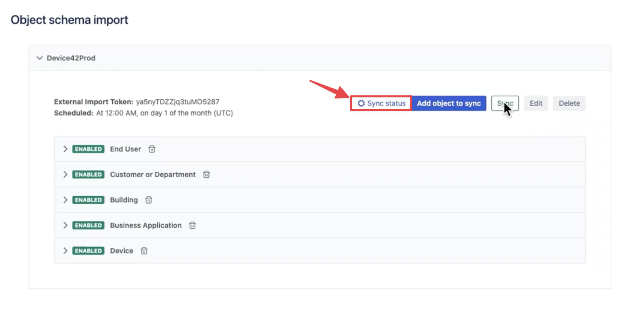Viewport: 644px width, 310px height.
Task: Click trash icon next to Customer or Department
Action: [x=206, y=174]
